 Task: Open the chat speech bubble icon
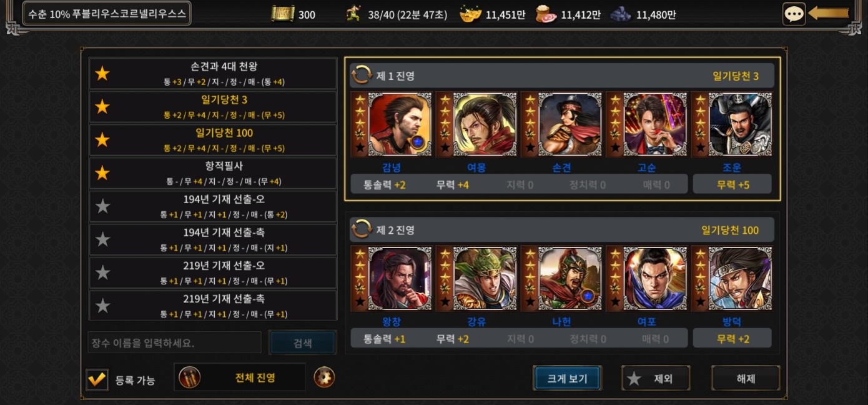(x=794, y=14)
